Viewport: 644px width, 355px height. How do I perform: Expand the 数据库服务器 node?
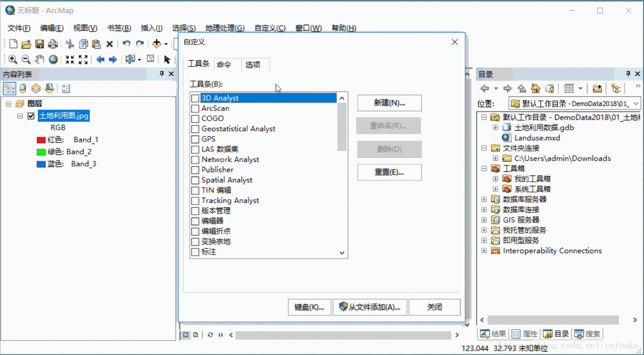pyautogui.click(x=484, y=199)
